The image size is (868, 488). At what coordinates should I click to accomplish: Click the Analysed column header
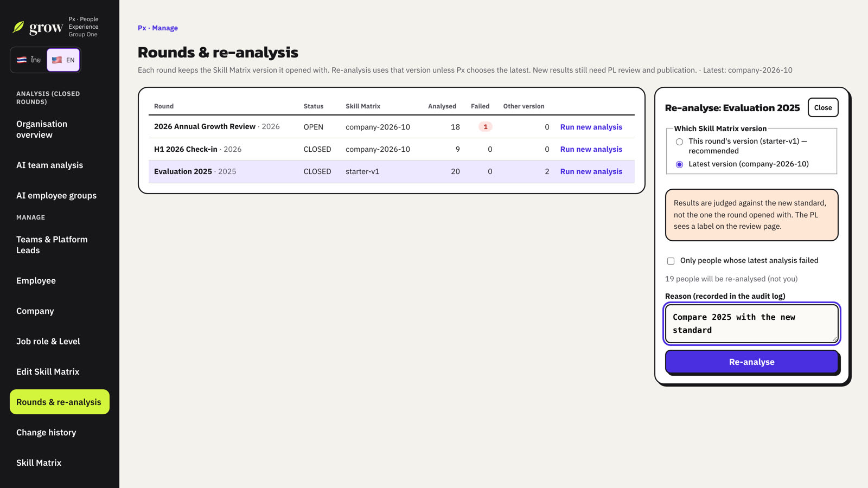442,106
